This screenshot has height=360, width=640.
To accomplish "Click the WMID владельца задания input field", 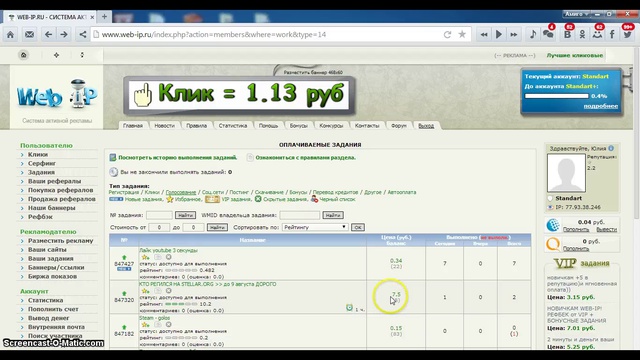I will (300, 215).
